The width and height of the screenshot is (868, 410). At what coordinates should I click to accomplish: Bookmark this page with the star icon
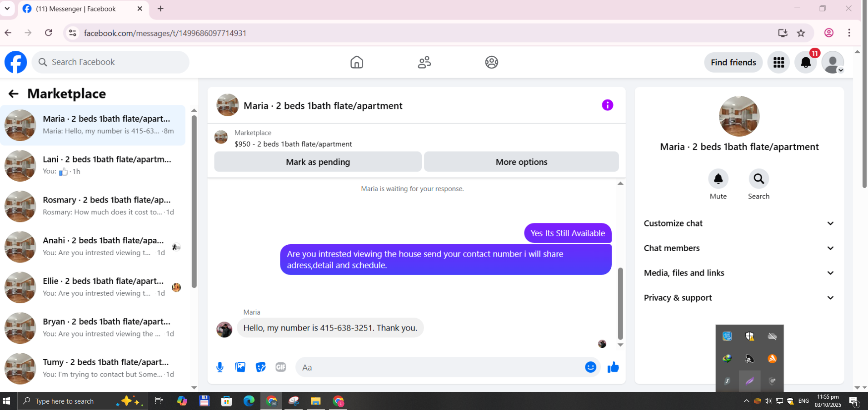point(801,33)
